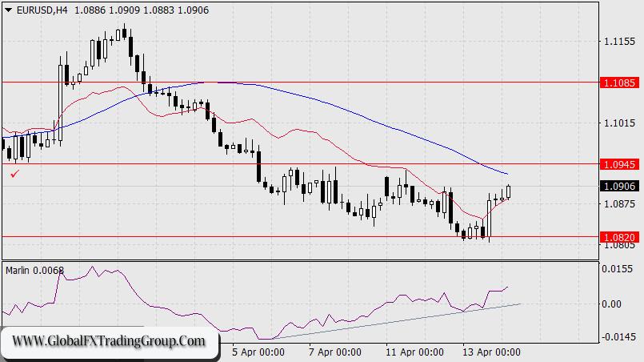The image size is (644, 362).
Task: Click the triangle arrow before EURUSD,H4
Action: [8, 10]
